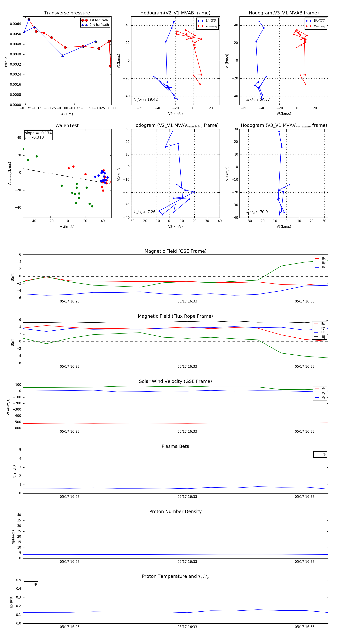The width and height of the screenshot is (351, 644).
Task: Click the 'Hodogram (V2_V1 MVAV remaining frame)' title
Action: pos(175,125)
